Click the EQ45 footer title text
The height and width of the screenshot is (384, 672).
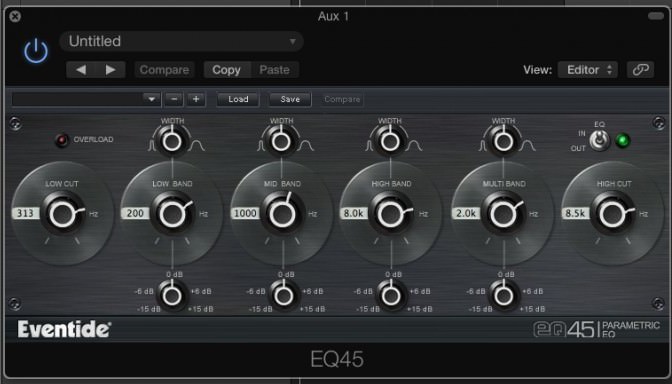point(337,359)
